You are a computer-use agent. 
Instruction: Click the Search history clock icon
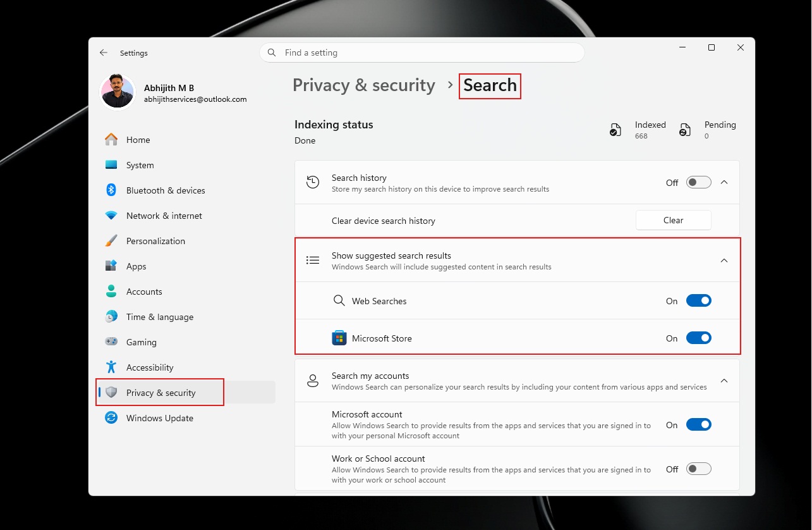313,183
